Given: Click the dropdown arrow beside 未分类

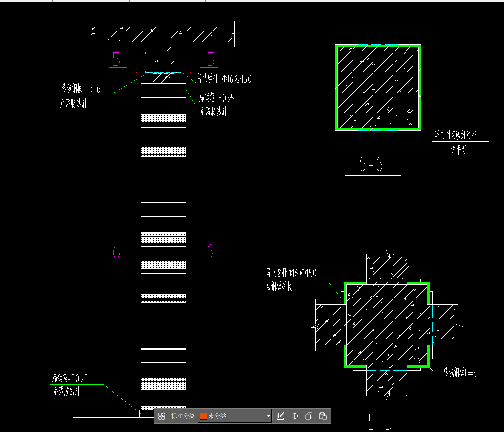Looking at the screenshot, I should point(268,416).
